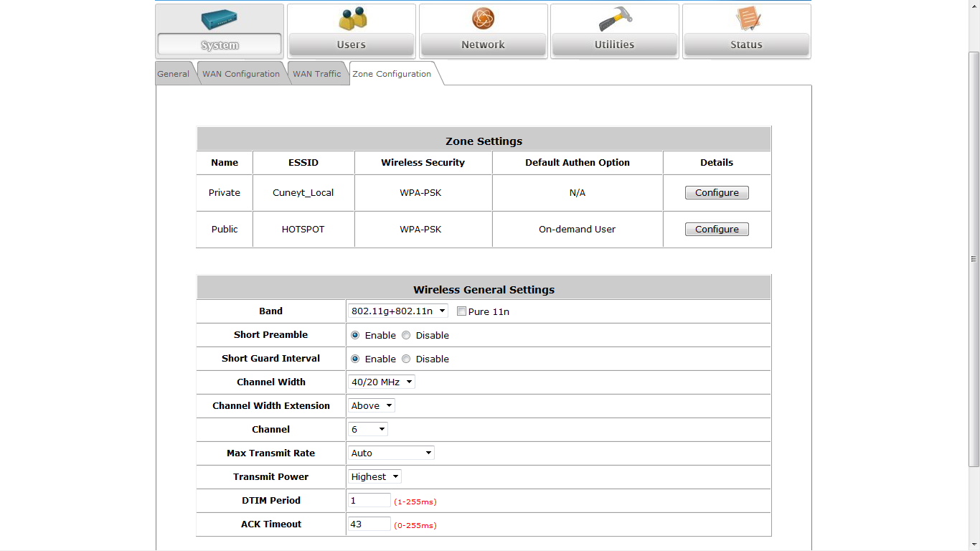Click the Status clipboard icon

[747, 19]
